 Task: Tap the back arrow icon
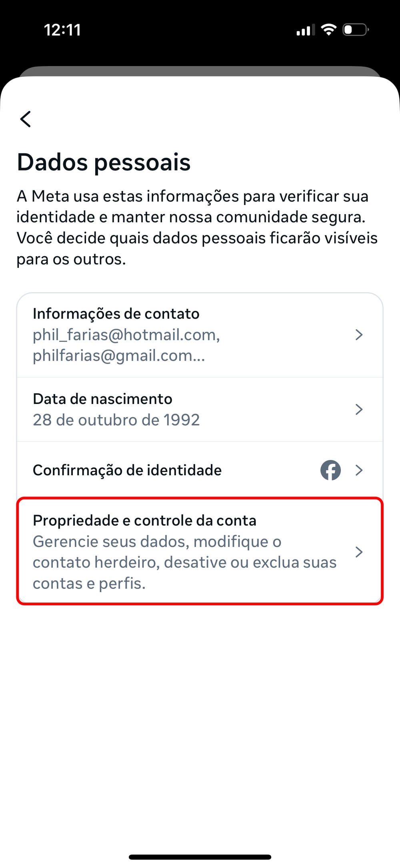[x=26, y=119]
